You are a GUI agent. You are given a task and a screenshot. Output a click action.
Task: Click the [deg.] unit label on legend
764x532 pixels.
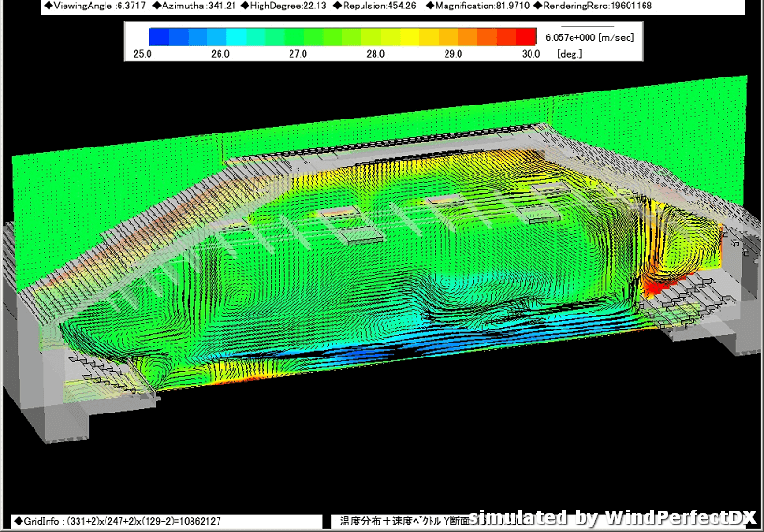[x=570, y=54]
